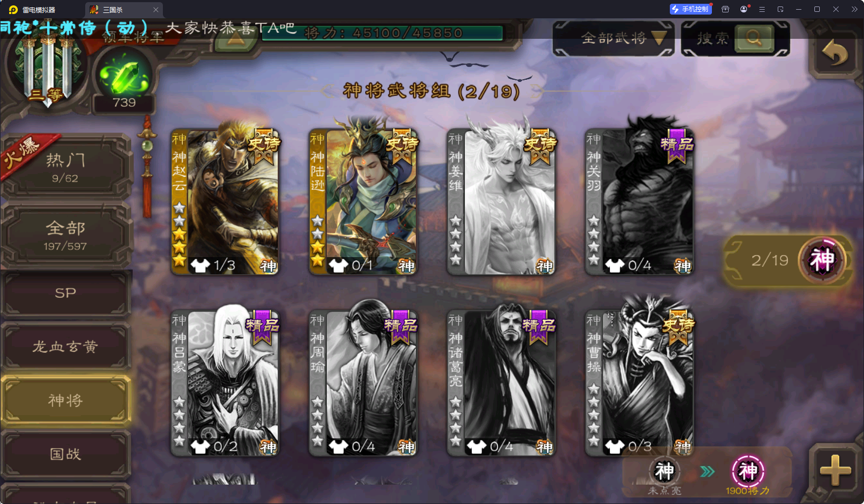This screenshot has width=864, height=504.
Task: Select the 神曹操 hero card
Action: [639, 382]
